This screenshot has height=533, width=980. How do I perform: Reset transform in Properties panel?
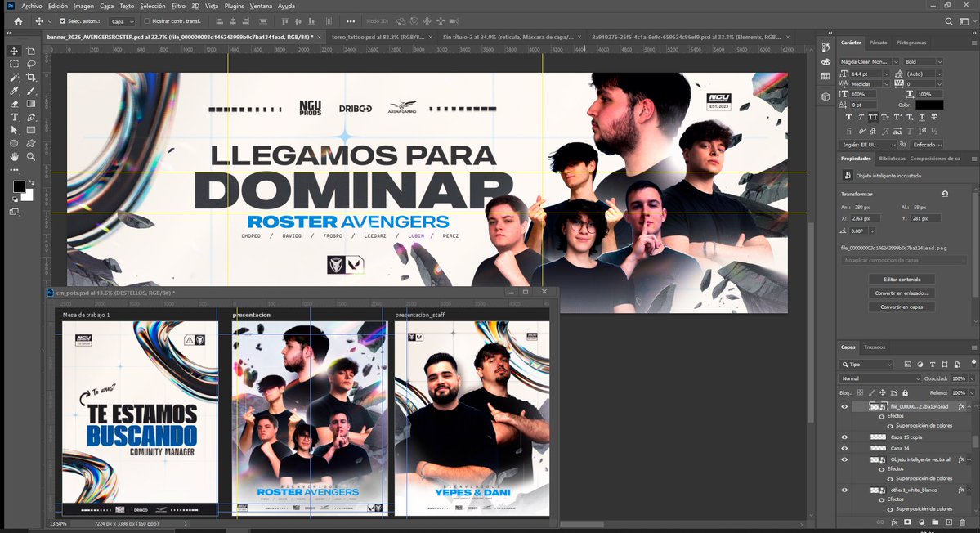(945, 194)
